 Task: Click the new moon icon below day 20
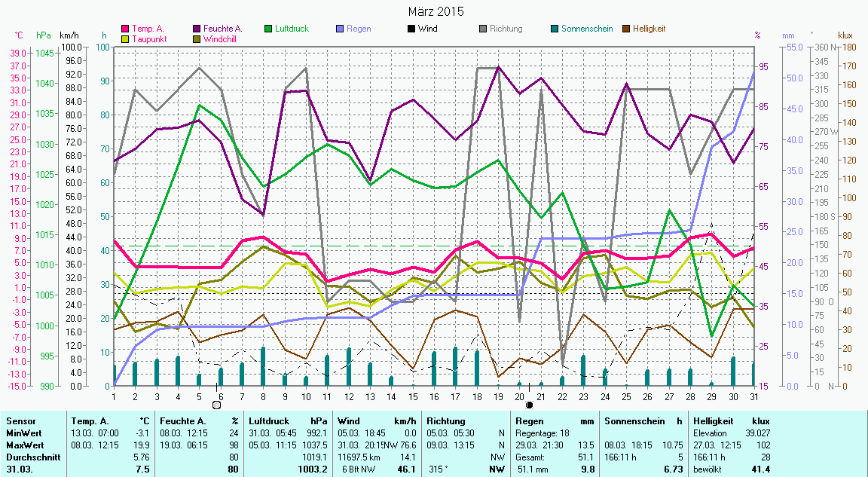(x=529, y=405)
